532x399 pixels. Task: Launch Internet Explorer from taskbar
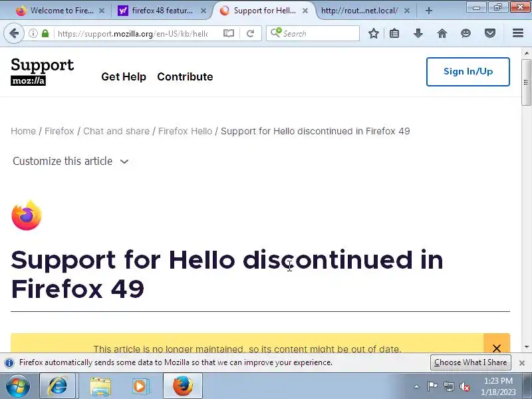click(58, 386)
